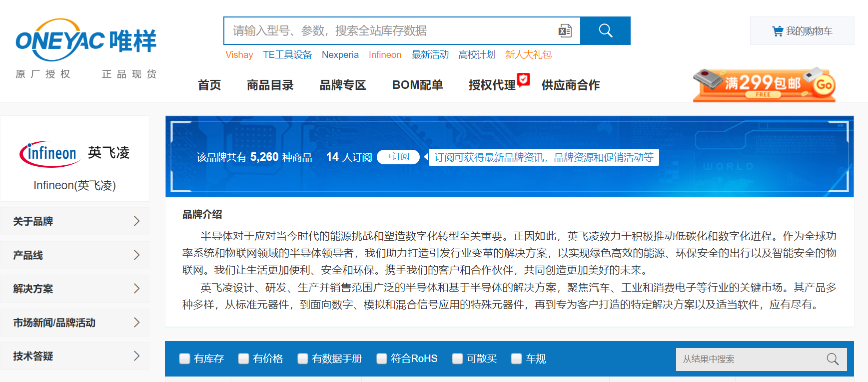Open the 商品目录 menu item
The image size is (868, 382).
point(270,85)
